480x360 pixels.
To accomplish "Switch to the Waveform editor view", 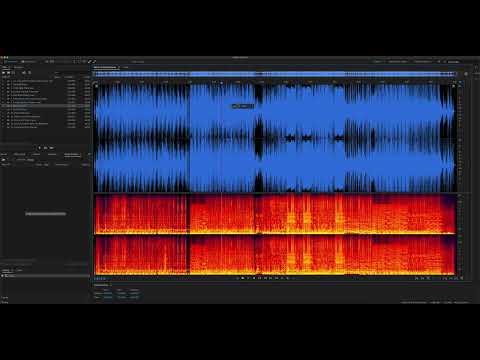I will [10, 62].
